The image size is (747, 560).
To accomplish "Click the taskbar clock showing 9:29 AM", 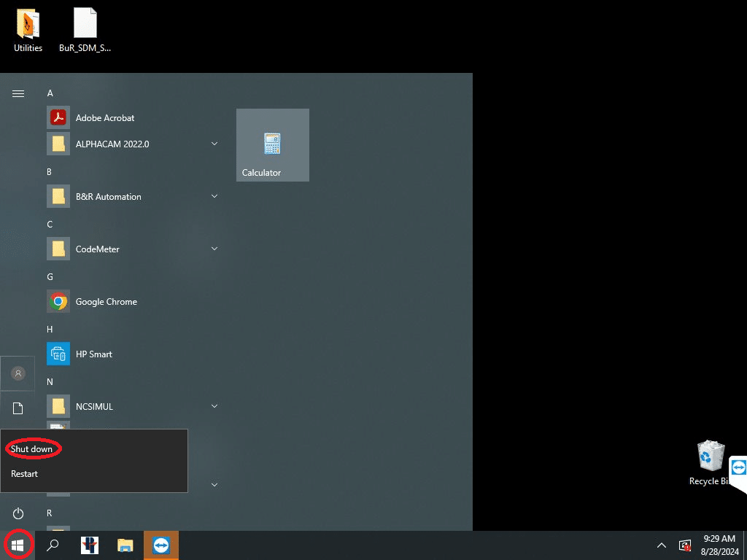I will click(719, 545).
